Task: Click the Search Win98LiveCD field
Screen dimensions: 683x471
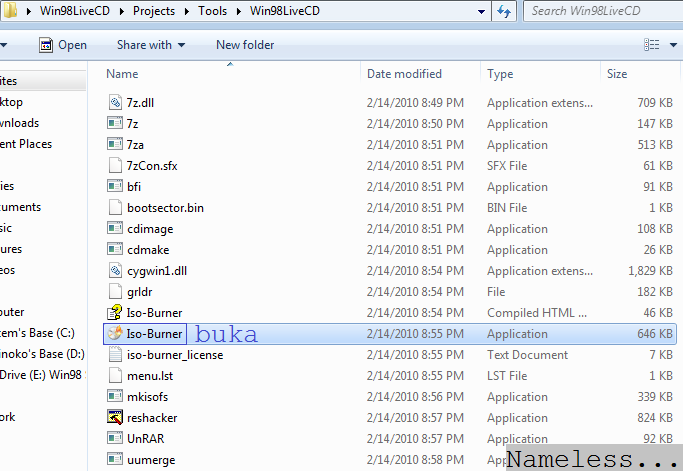Action: [603, 11]
